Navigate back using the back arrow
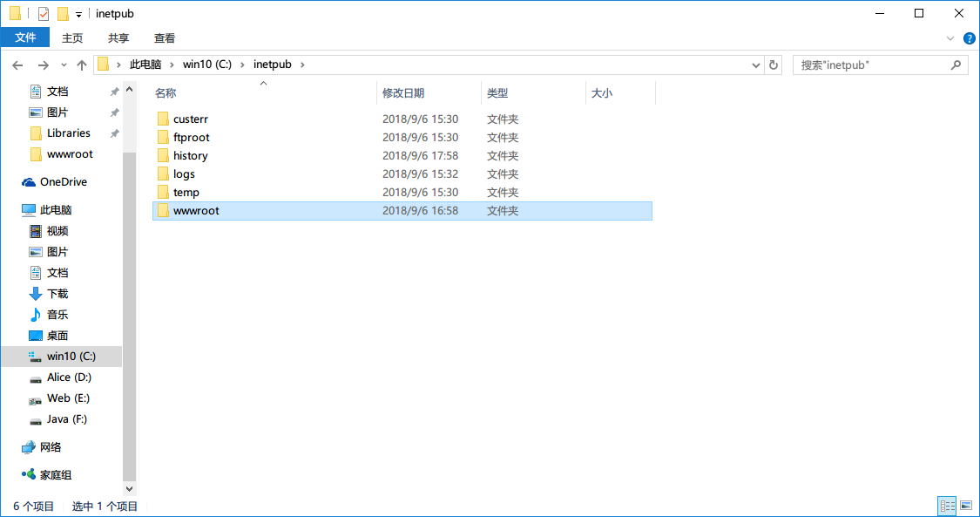Image resolution: width=980 pixels, height=517 pixels. 17,65
